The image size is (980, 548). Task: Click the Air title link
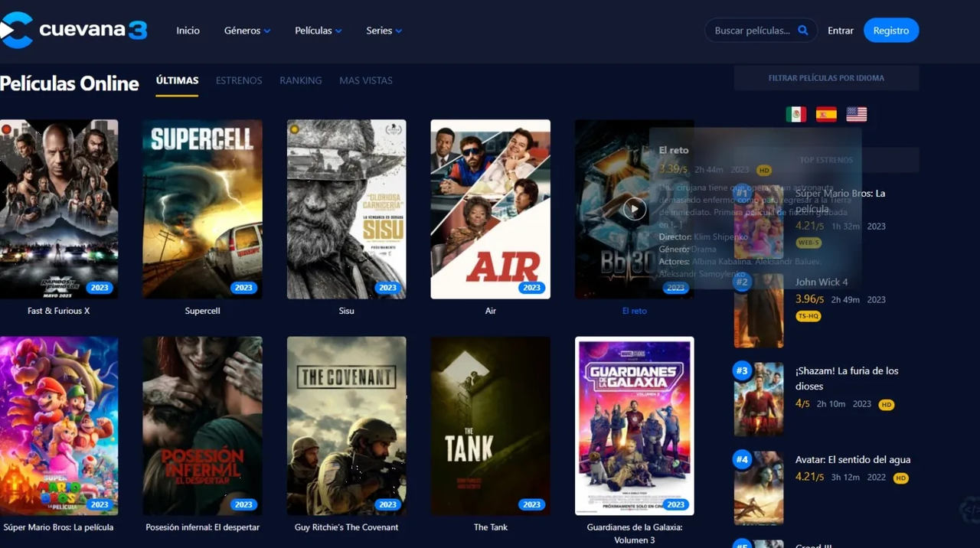[x=490, y=311]
